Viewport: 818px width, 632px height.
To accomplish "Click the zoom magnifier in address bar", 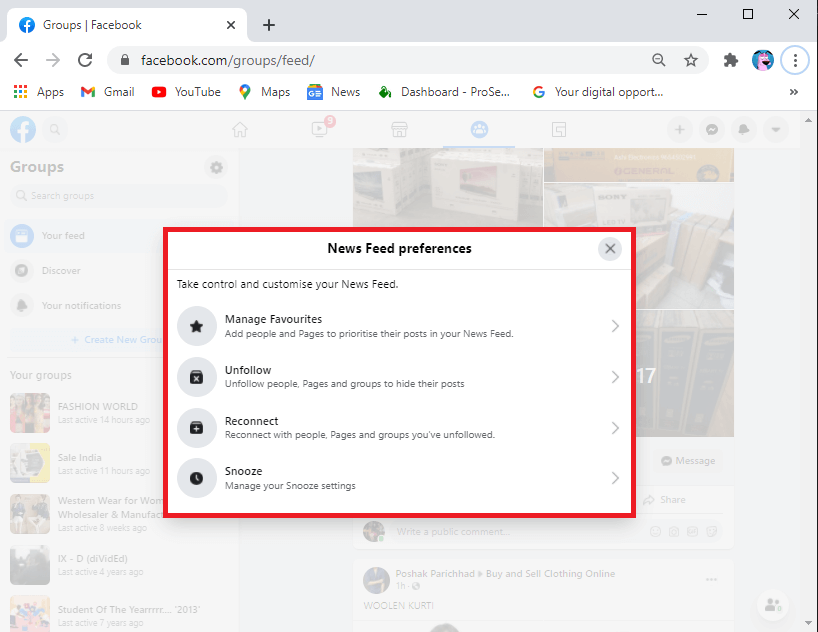I will pyautogui.click(x=659, y=60).
